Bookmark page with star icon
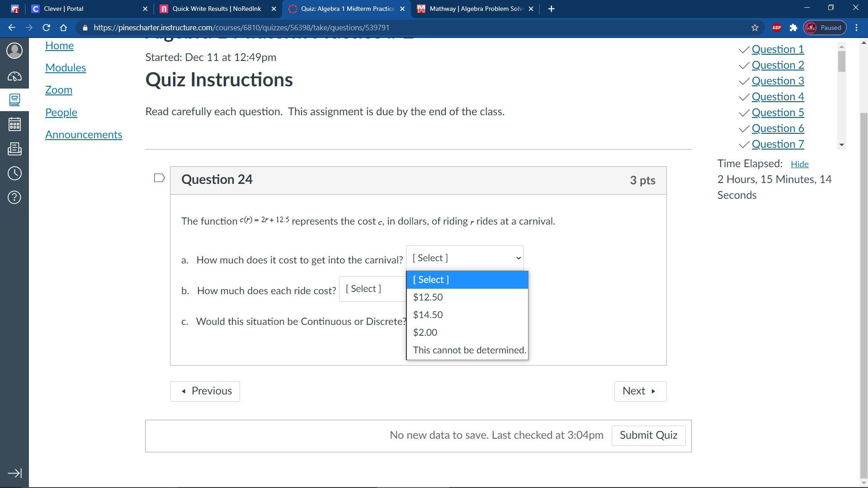 [x=755, y=28]
